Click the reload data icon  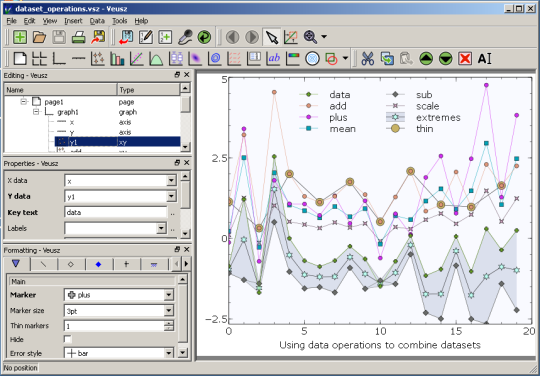(x=204, y=37)
